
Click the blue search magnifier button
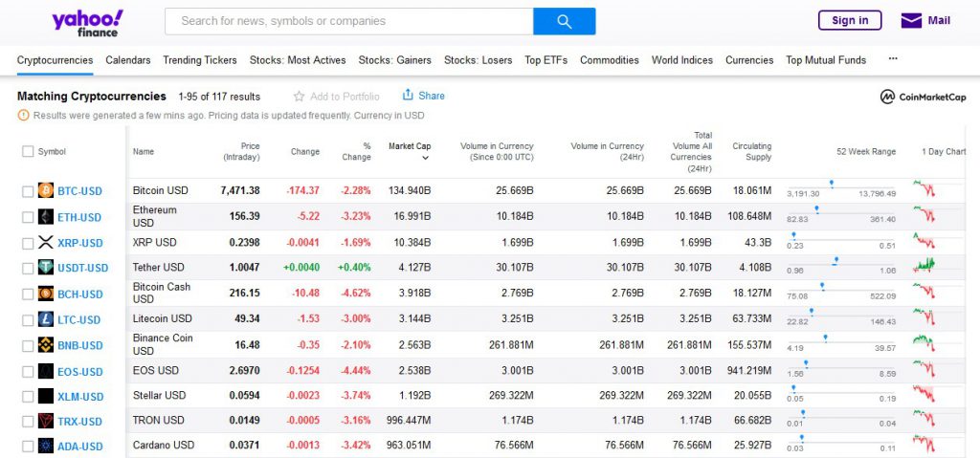565,21
